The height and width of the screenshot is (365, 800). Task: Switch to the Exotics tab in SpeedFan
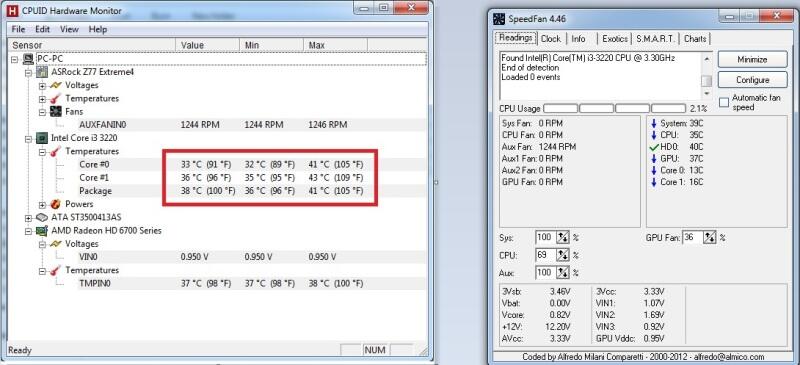tap(615, 39)
